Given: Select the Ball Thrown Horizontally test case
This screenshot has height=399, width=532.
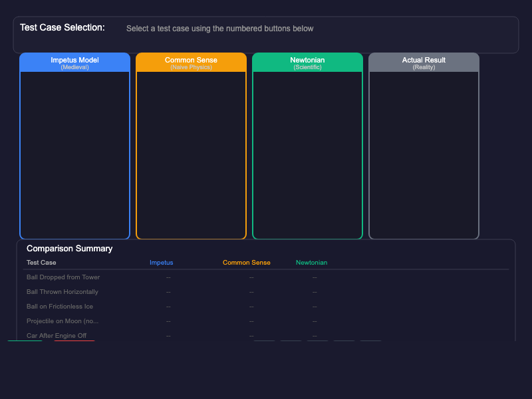Looking at the screenshot, I should click(x=62, y=292).
